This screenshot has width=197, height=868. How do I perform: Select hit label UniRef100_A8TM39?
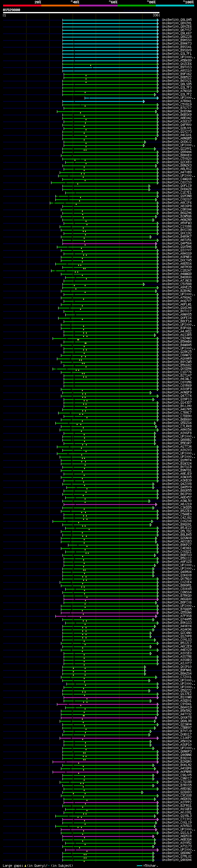(177, 267)
